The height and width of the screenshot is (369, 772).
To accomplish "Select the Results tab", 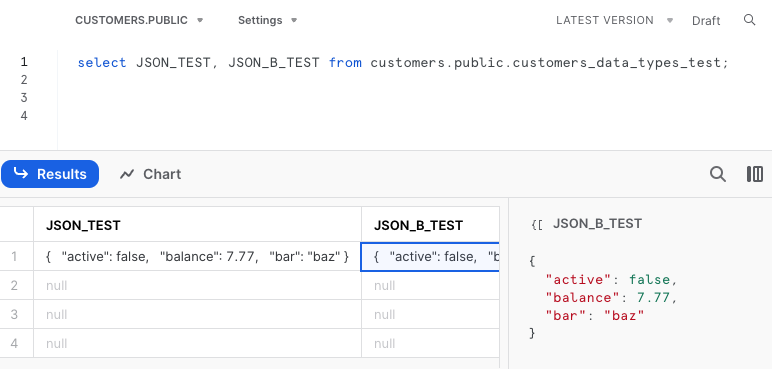I will [x=50, y=174].
